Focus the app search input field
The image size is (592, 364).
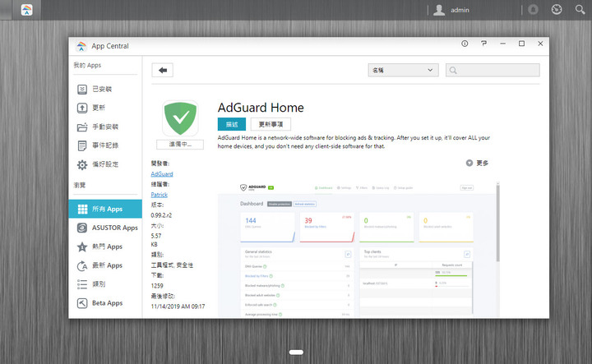pyautogui.click(x=493, y=70)
